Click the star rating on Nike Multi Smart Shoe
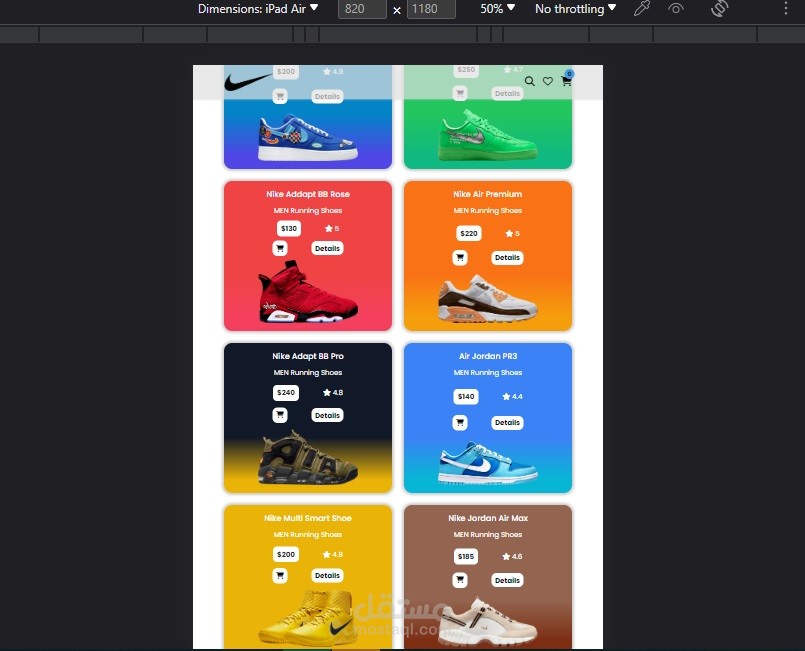The height and width of the screenshot is (651, 805). tap(333, 554)
